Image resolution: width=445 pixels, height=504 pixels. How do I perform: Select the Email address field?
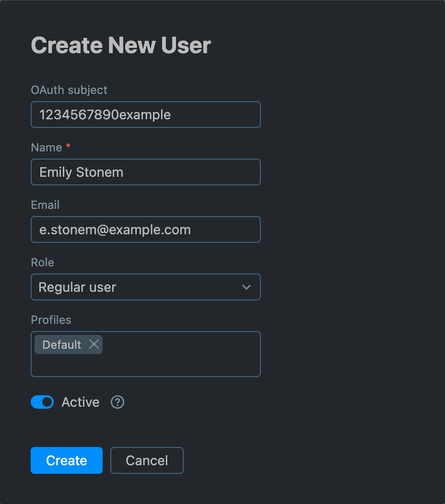(145, 229)
